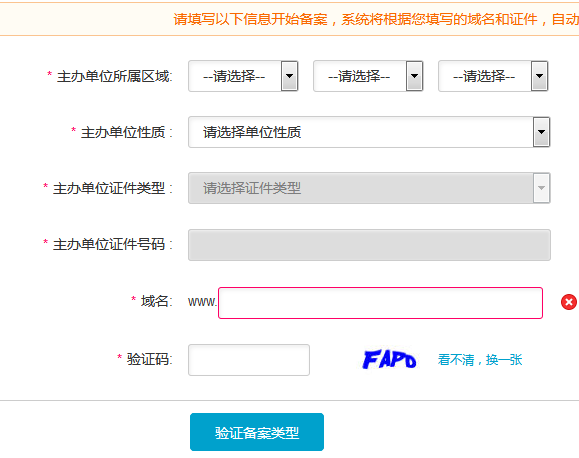Click the 验证备案类型 button
The width and height of the screenshot is (579, 458).
[x=257, y=432]
